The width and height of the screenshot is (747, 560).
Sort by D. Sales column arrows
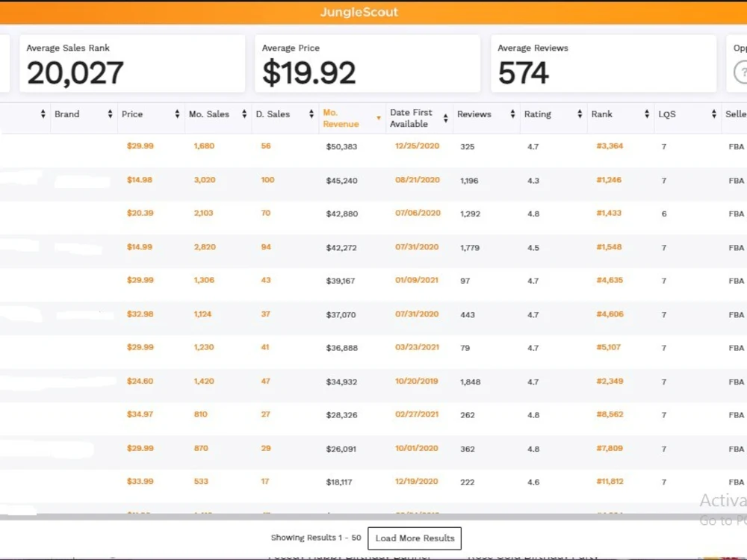[x=311, y=113]
